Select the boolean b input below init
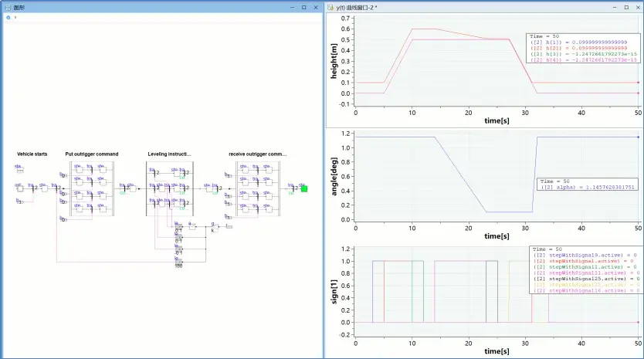 pyautogui.click(x=20, y=202)
